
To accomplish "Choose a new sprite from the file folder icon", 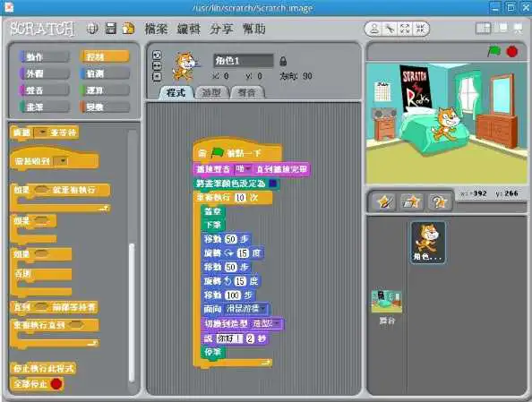I will [x=412, y=201].
